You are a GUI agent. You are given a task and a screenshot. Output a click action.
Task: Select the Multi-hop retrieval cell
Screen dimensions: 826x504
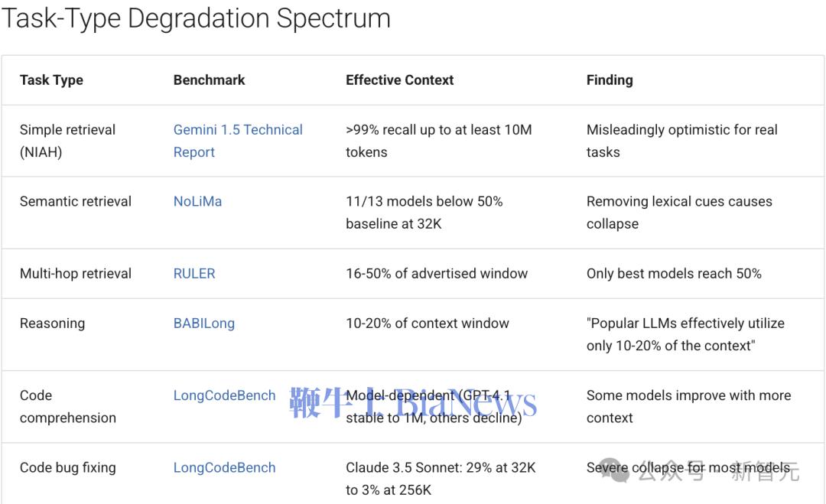pos(75,273)
